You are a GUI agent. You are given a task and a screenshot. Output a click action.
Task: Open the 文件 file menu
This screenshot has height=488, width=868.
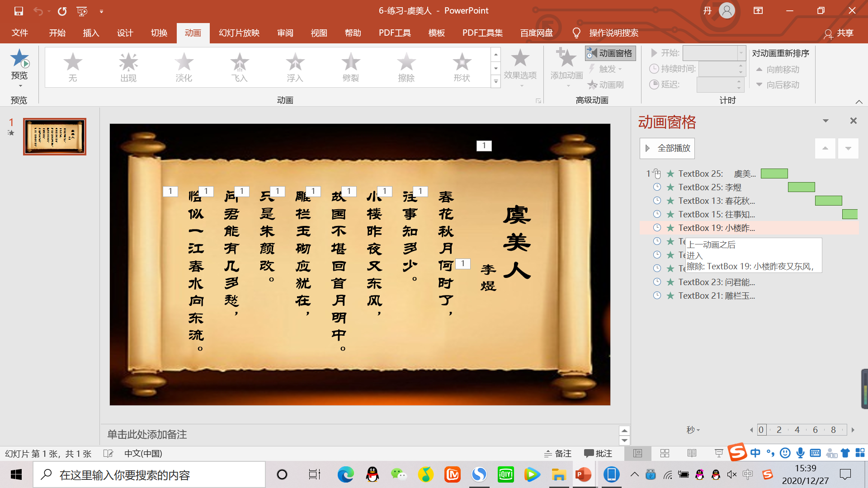[20, 33]
